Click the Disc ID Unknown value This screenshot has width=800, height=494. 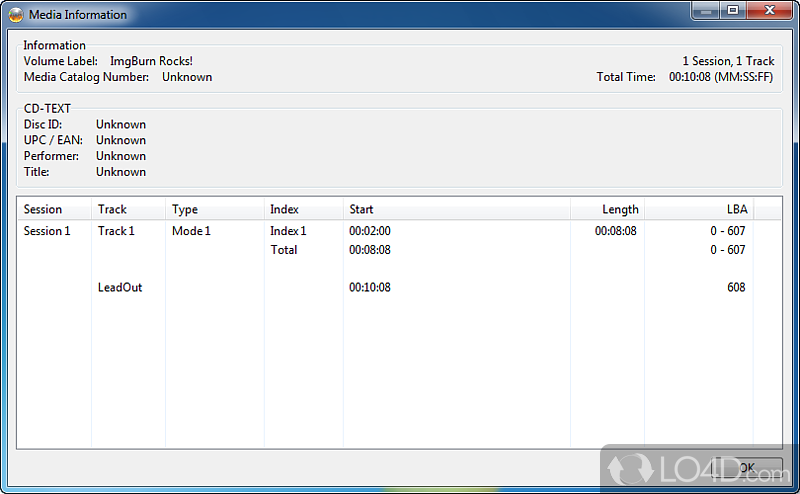click(121, 125)
